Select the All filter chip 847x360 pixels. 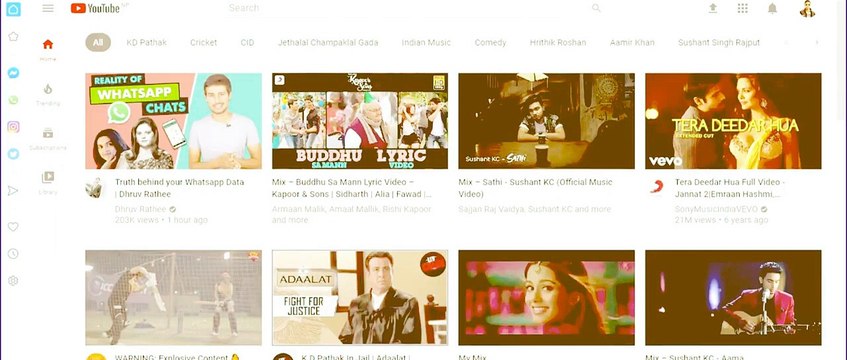tap(98, 42)
